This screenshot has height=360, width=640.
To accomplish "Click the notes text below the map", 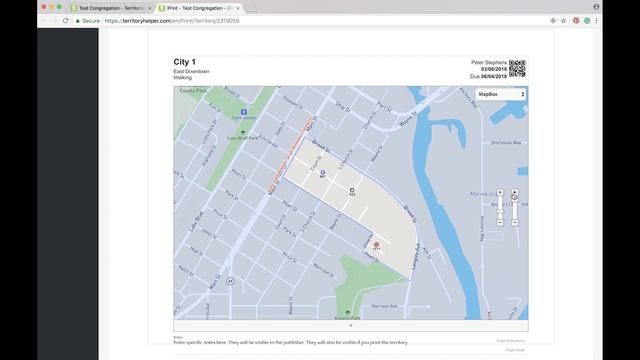I will pyautogui.click(x=291, y=342).
